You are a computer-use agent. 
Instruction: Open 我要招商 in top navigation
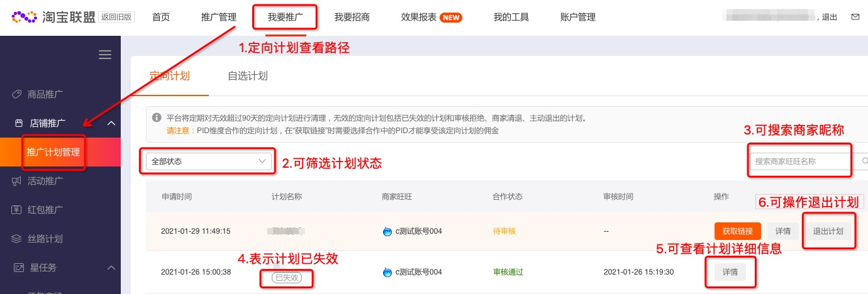tap(352, 18)
